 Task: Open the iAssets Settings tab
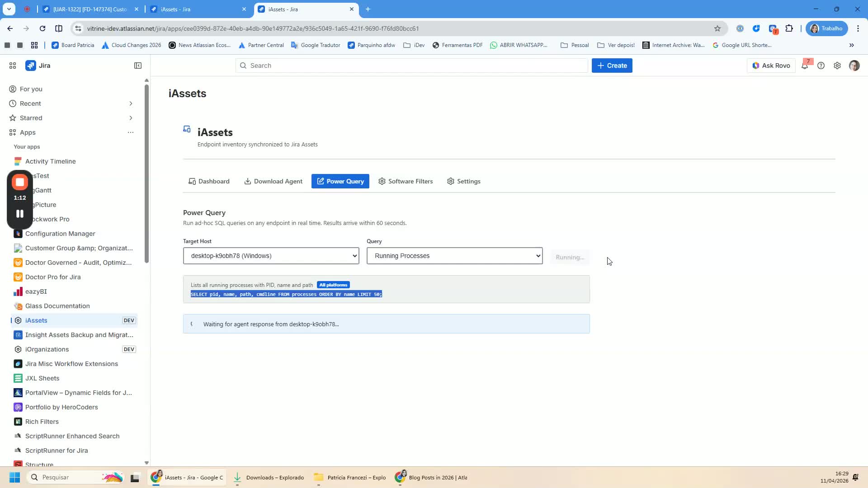pos(464,181)
